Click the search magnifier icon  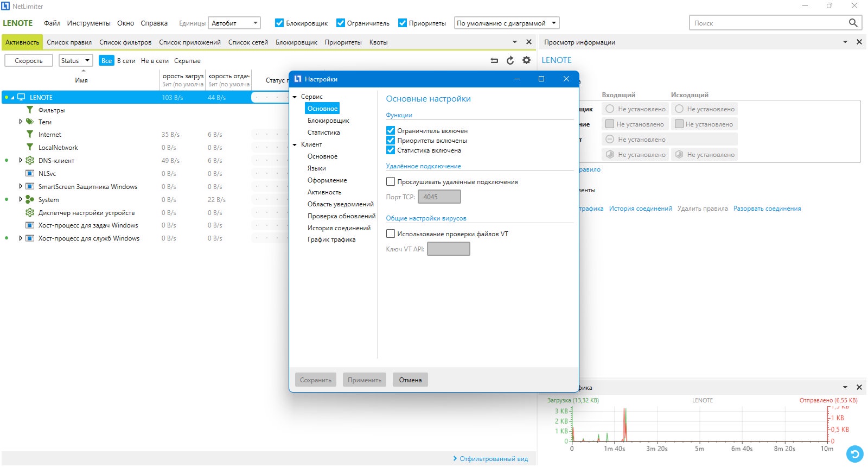853,23
